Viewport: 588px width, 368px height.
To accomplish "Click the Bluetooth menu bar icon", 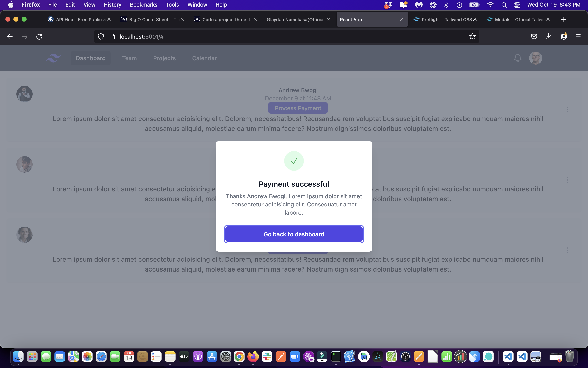I will [446, 5].
